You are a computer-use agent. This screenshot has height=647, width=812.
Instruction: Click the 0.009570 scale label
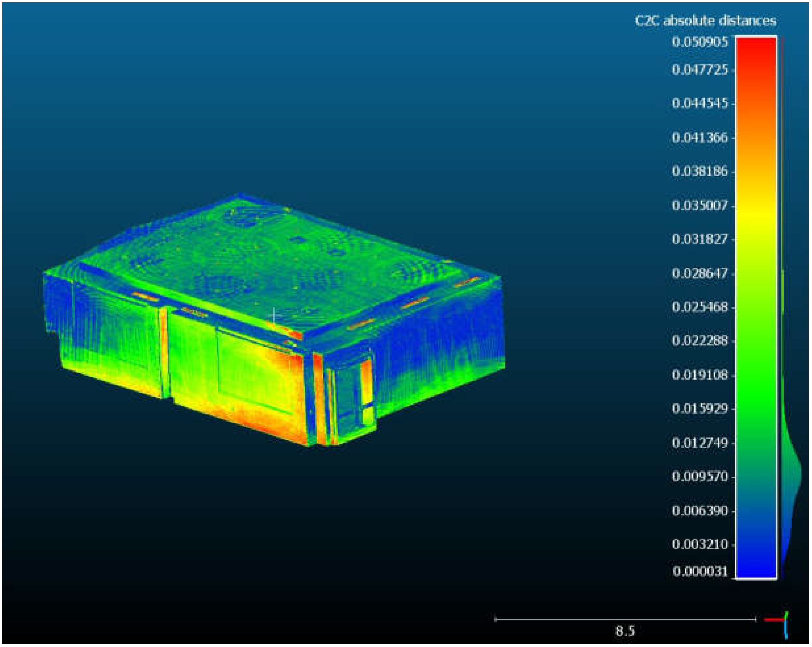700,476
